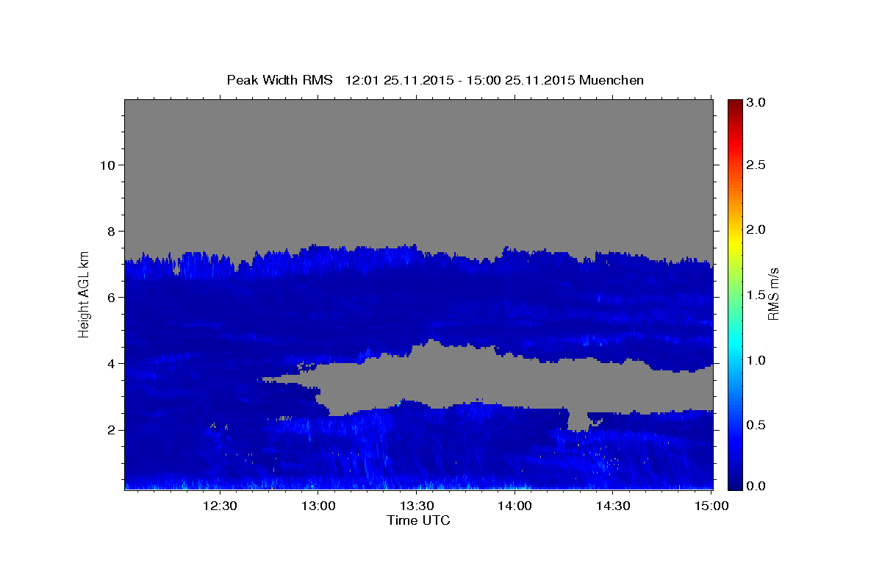Image resolution: width=882 pixels, height=588 pixels.
Task: Click the '14:00' time axis label
Action: tap(514, 506)
